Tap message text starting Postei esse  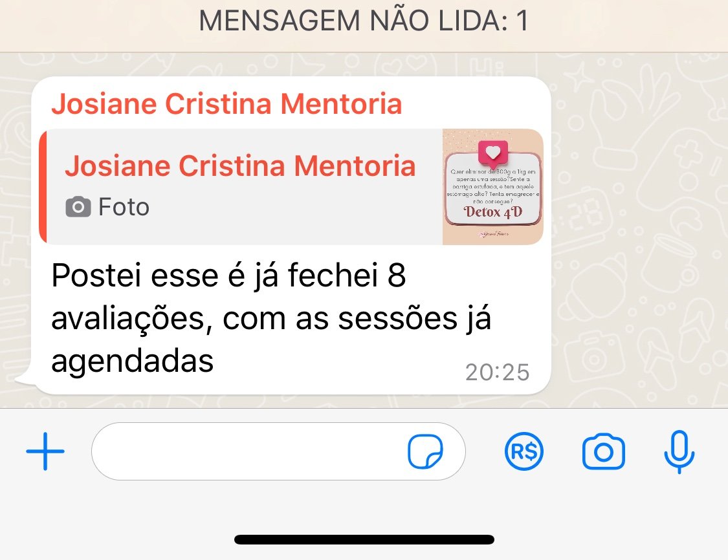(x=271, y=318)
